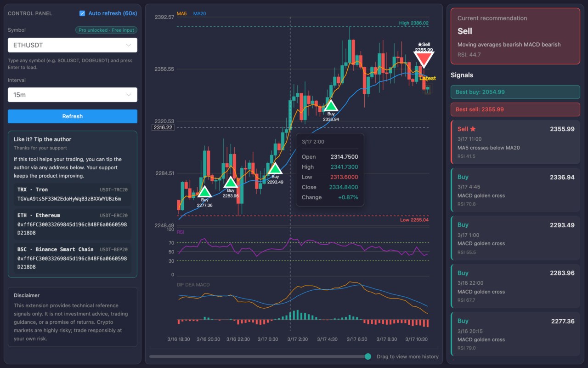Click the green Buy triangle marker at 2336.94
This screenshot has width=588, height=368.
(x=331, y=105)
